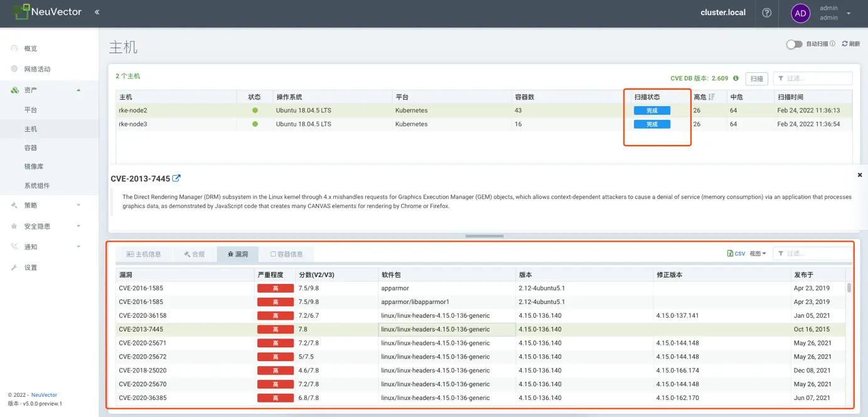Viewport: 868px width, 417px height.
Task: Switch to the 容器信息 tab
Action: (287, 254)
